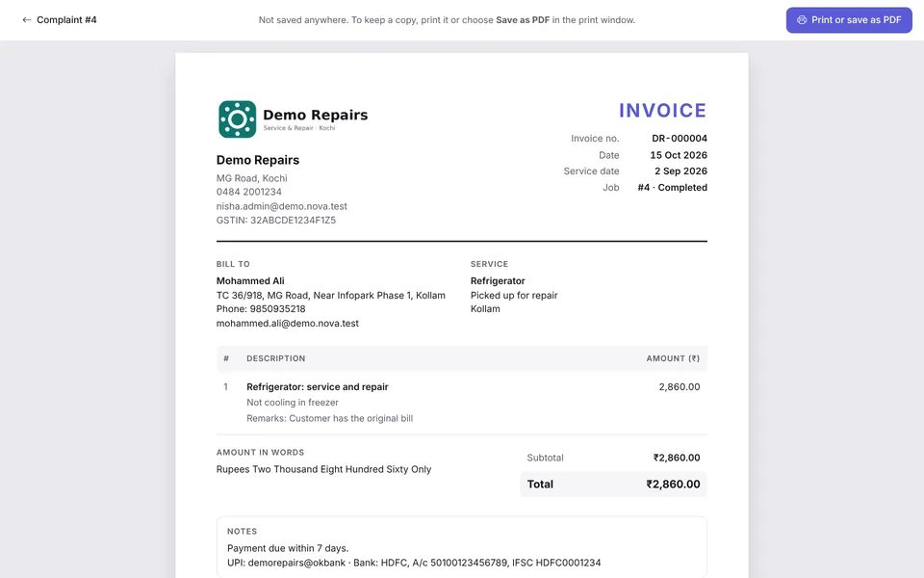The width and height of the screenshot is (924, 578).
Task: Click the Total row amount ₹2,860.00
Action: coord(673,485)
